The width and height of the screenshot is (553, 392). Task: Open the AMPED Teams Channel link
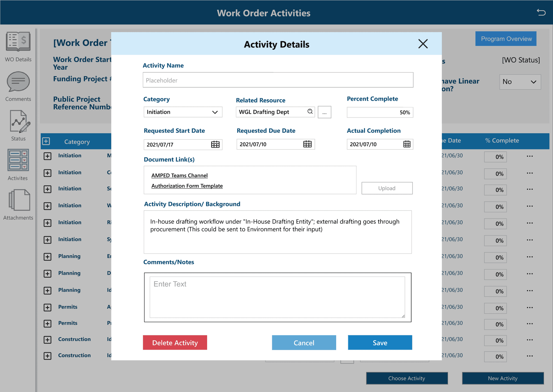179,175
